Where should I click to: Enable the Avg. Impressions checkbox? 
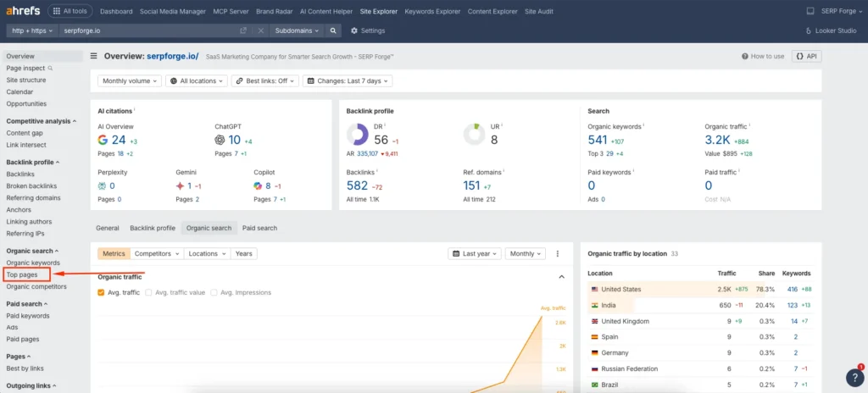[214, 292]
